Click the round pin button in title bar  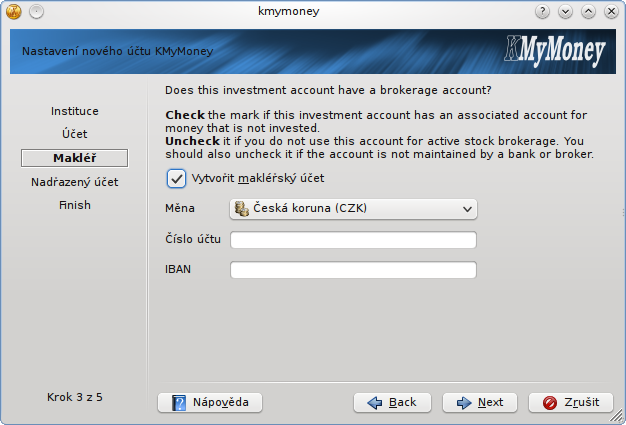pos(36,12)
